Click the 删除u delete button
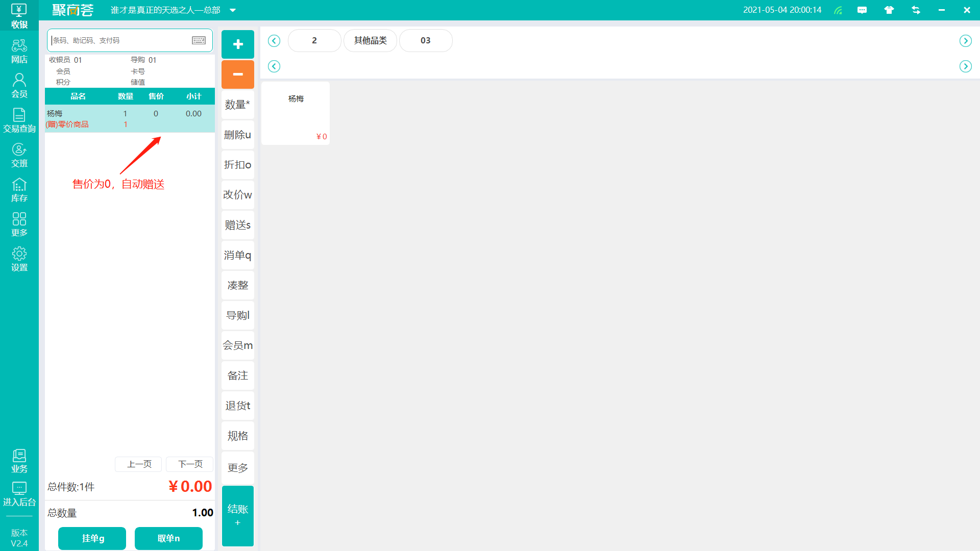This screenshot has width=980, height=551. click(x=238, y=135)
